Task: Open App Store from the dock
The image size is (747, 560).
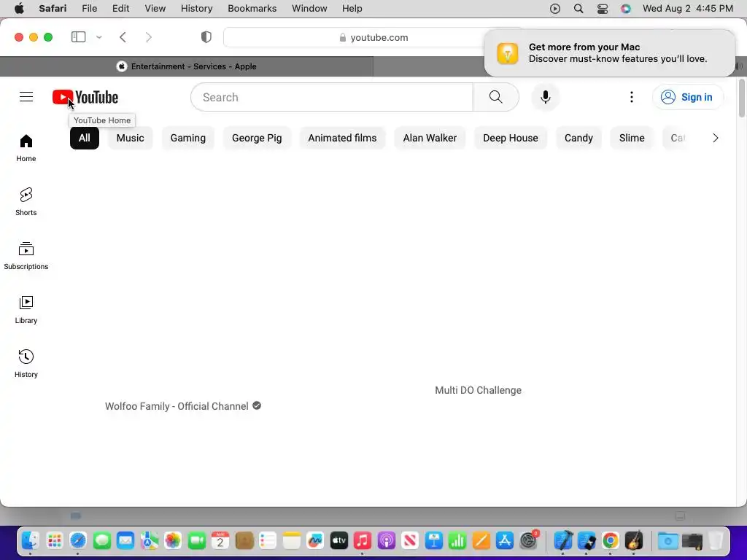Action: click(x=505, y=541)
